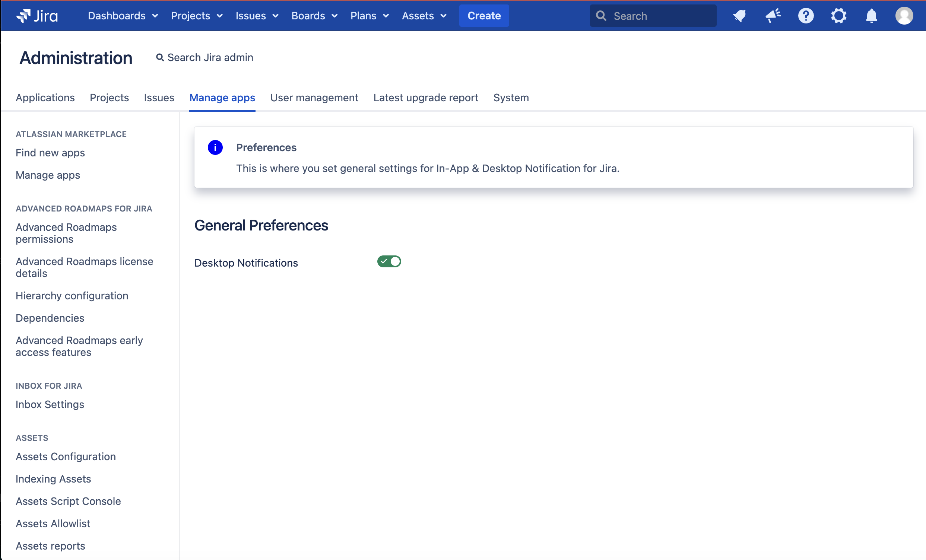Click the Inbox notification icon in header
The height and width of the screenshot is (560, 926).
tap(740, 16)
